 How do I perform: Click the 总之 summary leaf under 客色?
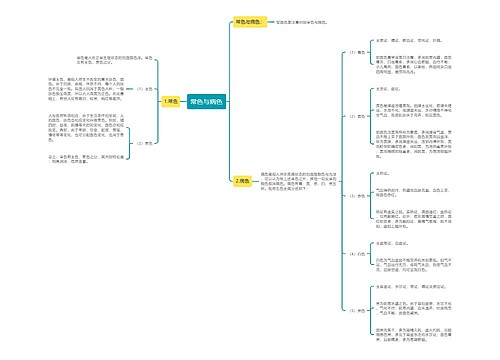click(x=86, y=159)
